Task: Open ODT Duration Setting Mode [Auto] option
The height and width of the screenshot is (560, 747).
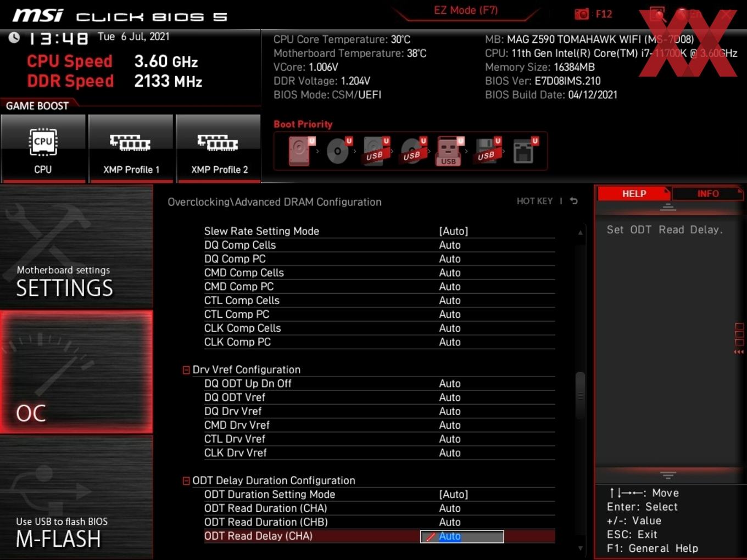Action: [380, 495]
